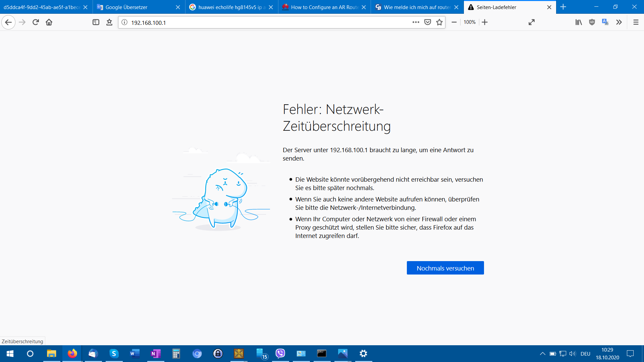Open page actions three-dot menu

coord(416,22)
